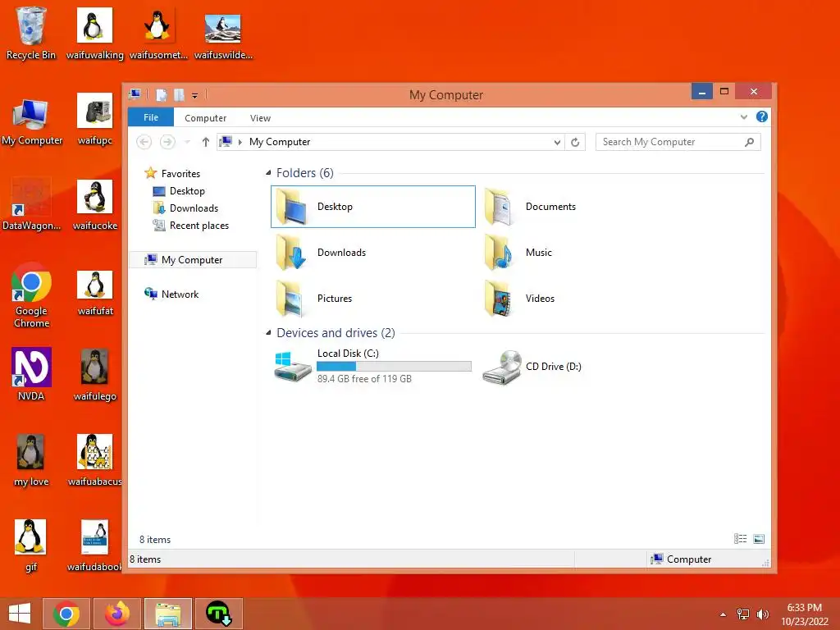Click the Search My Computer field
This screenshot has width=840, height=630.
tap(678, 142)
